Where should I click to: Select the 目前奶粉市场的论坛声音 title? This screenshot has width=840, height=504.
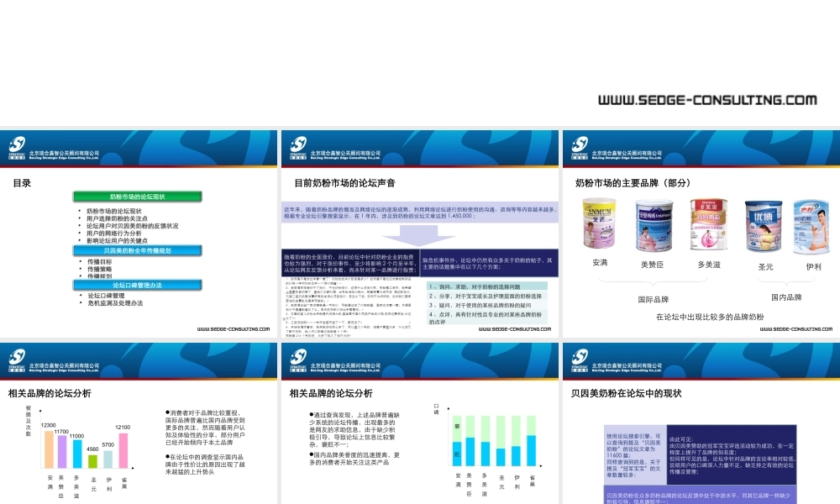(344, 183)
